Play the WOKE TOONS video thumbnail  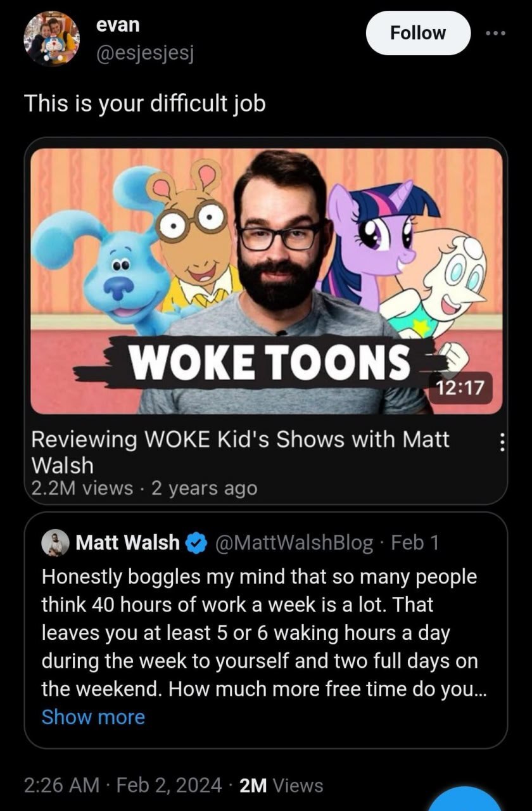click(266, 281)
